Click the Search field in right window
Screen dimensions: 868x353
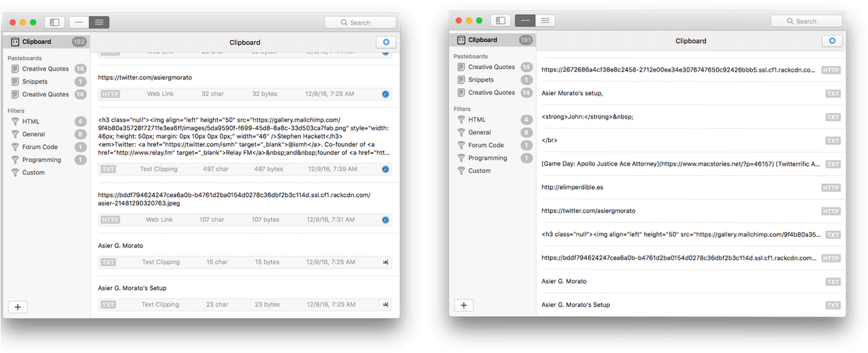click(x=806, y=21)
